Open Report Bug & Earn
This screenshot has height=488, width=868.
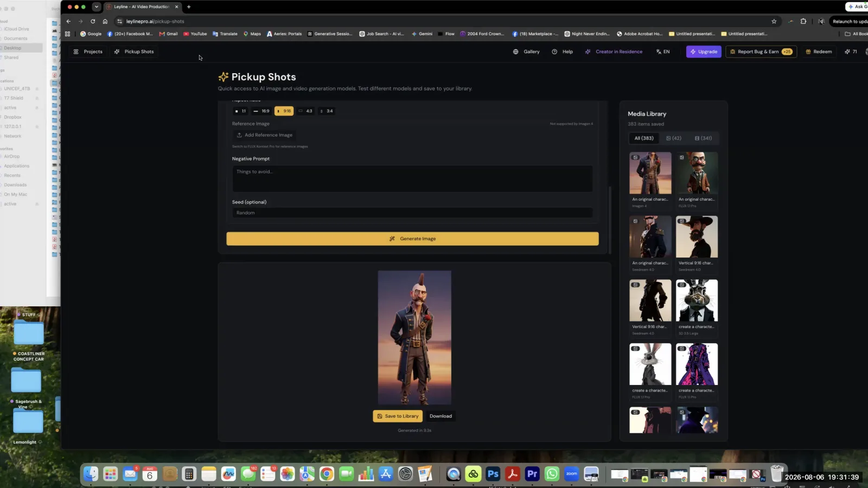[761, 52]
